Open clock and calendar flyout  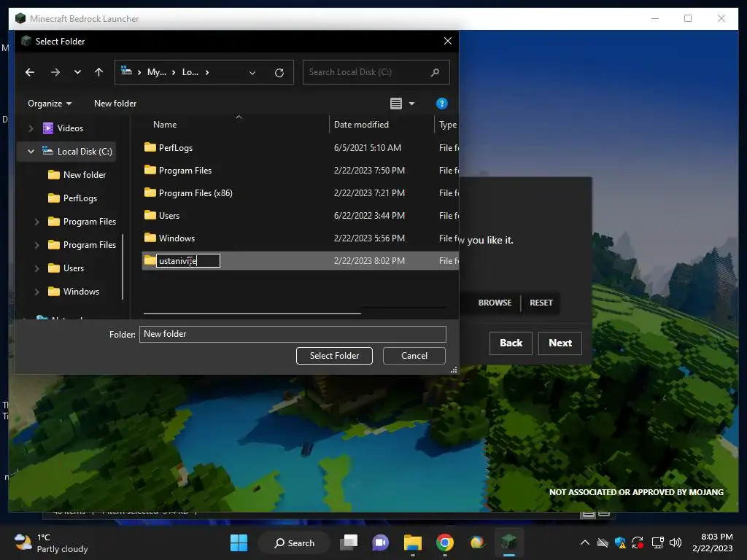coord(712,542)
